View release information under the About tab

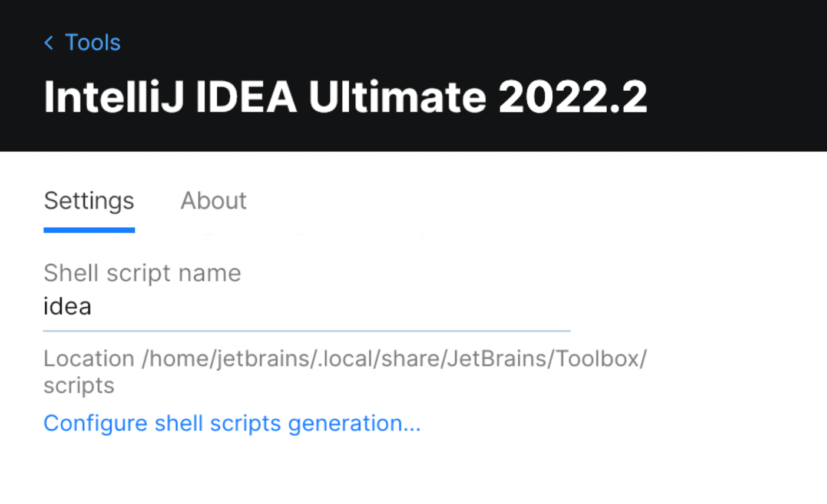pyautogui.click(x=213, y=201)
